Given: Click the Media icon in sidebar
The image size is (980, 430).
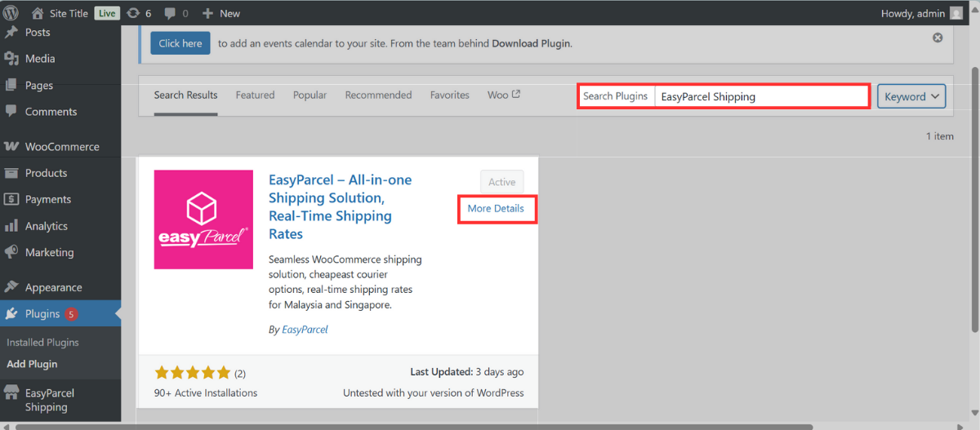Looking at the screenshot, I should 11,59.
